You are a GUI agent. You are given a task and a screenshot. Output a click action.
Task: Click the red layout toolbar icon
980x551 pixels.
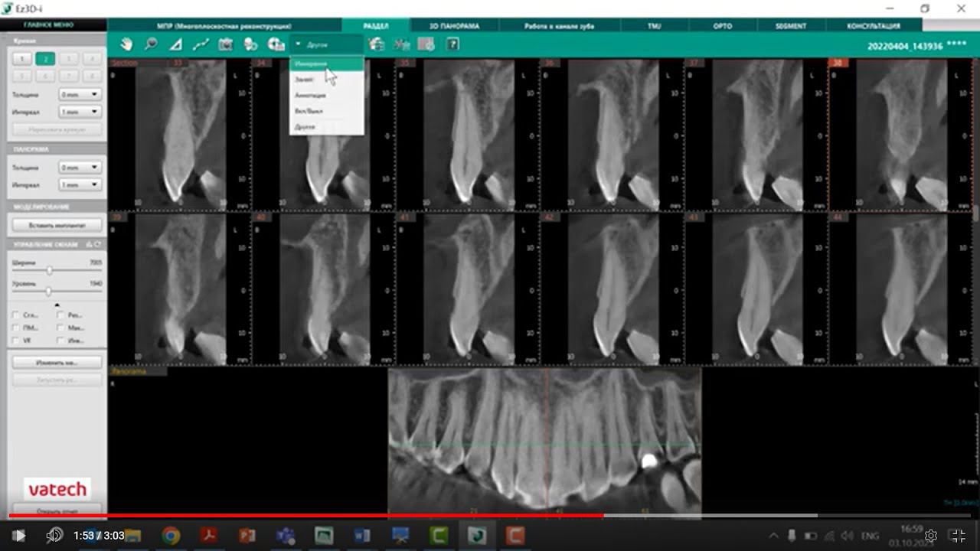(x=426, y=44)
